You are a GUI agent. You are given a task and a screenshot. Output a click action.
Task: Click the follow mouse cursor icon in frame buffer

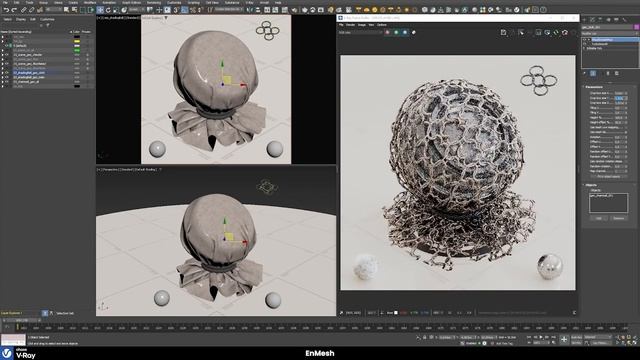[x=521, y=32]
